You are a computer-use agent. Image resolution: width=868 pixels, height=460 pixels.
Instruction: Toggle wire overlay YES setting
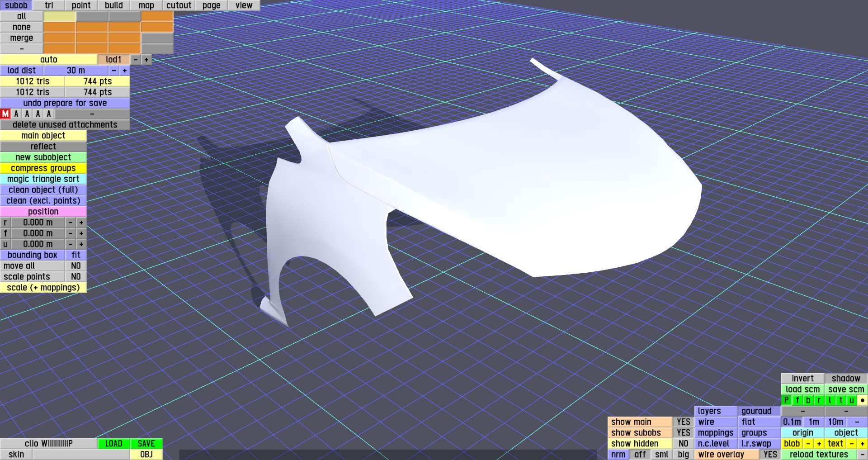(x=770, y=455)
